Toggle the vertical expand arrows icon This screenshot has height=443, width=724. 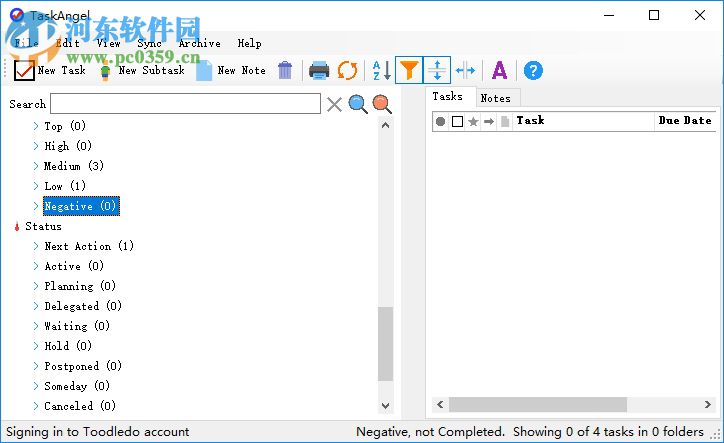coord(437,70)
